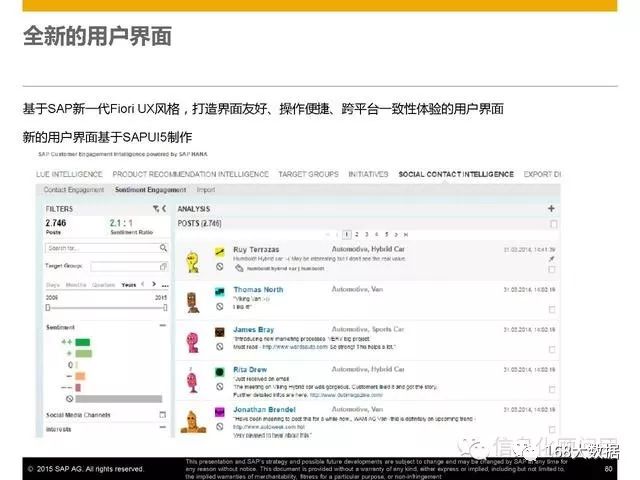
Task: Switch to the Target Groups tab
Action: pos(309,174)
